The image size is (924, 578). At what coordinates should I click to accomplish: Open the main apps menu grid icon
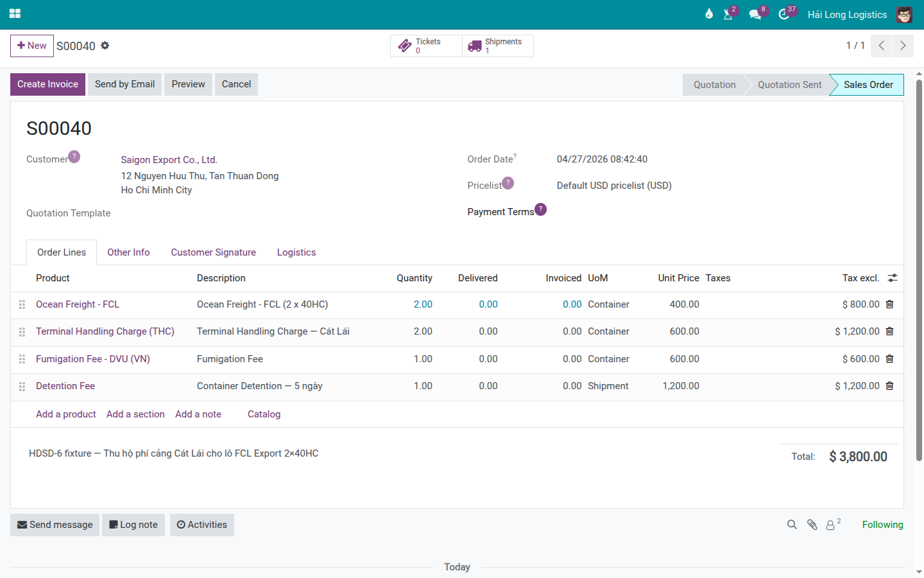(x=15, y=13)
